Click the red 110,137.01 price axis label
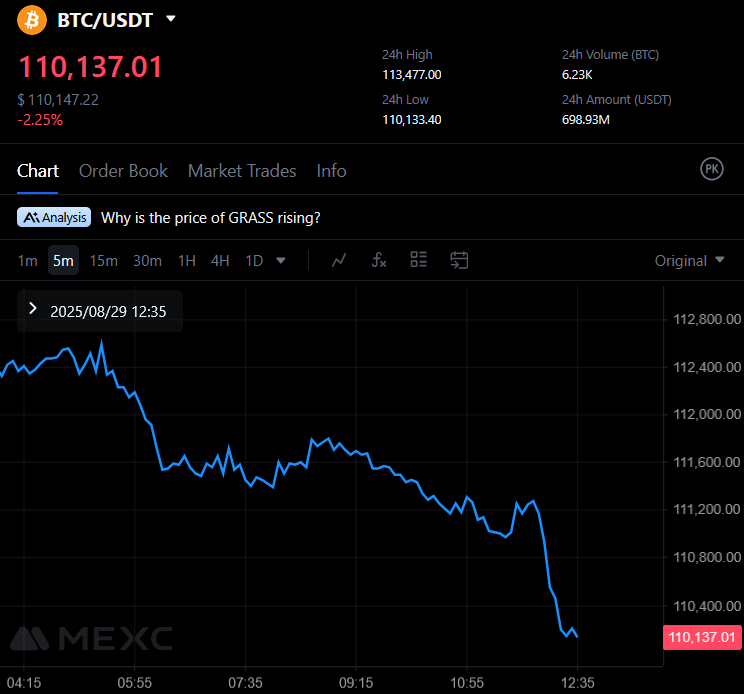 [x=702, y=637]
